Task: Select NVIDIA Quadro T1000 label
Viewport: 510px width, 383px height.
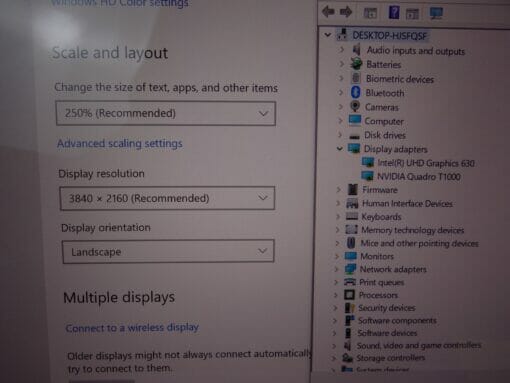Action: coord(419,176)
